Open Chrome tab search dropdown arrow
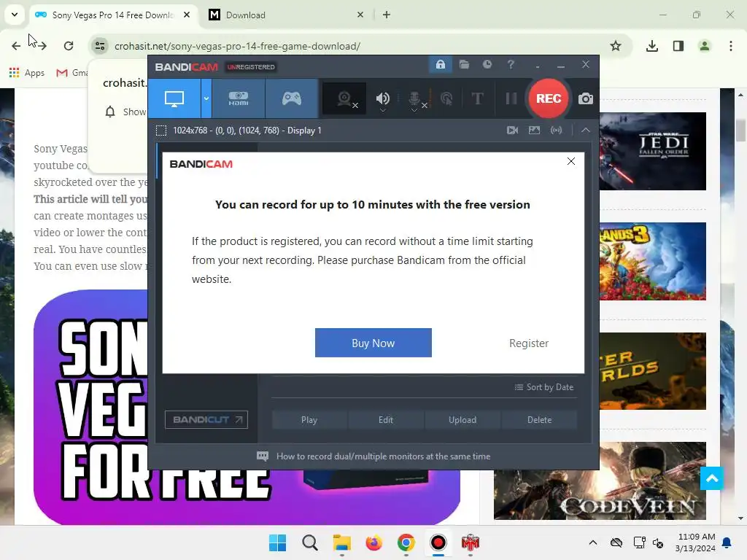Viewport: 747px width, 560px height. point(15,15)
